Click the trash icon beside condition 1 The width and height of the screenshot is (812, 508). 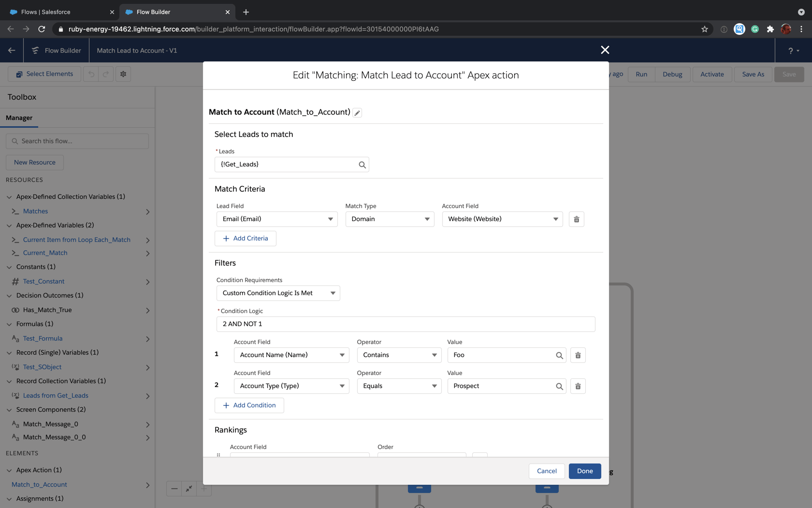[578, 355]
